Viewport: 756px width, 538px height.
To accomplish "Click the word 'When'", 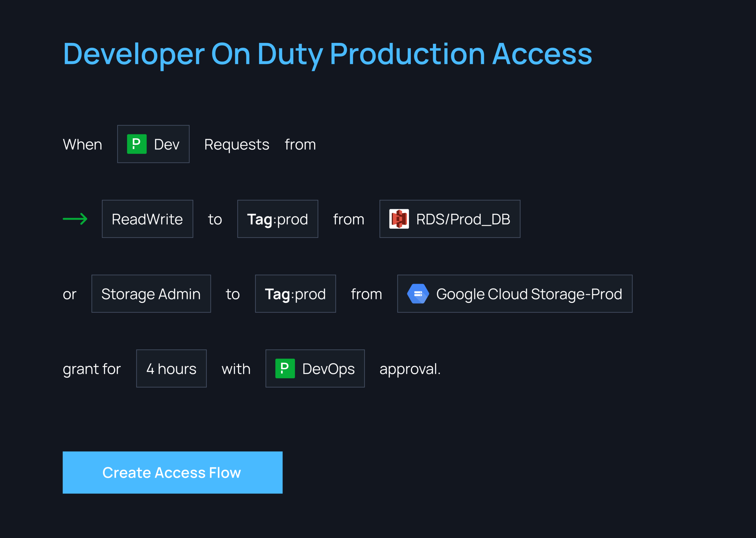I will click(x=82, y=145).
